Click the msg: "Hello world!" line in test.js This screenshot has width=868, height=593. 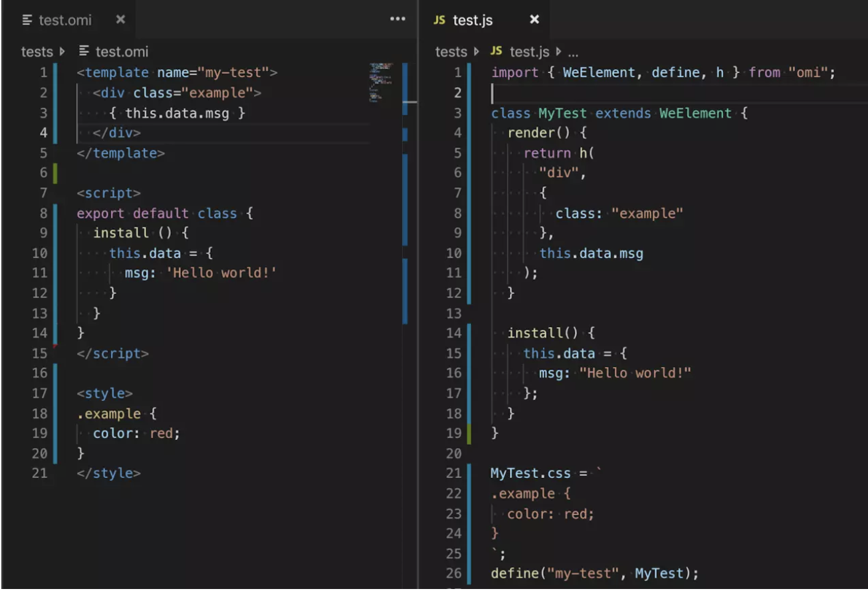(x=615, y=373)
